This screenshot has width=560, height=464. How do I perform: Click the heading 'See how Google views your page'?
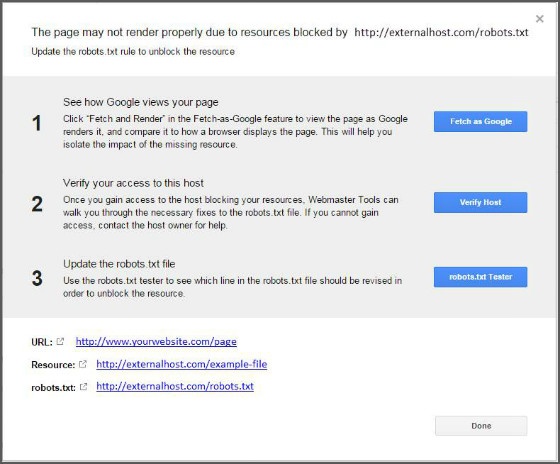pyautogui.click(x=141, y=102)
